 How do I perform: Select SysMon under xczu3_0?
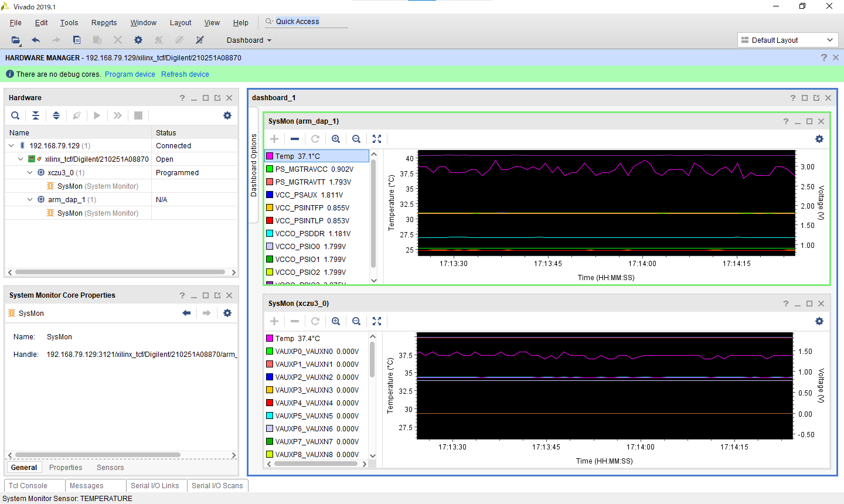coord(98,186)
